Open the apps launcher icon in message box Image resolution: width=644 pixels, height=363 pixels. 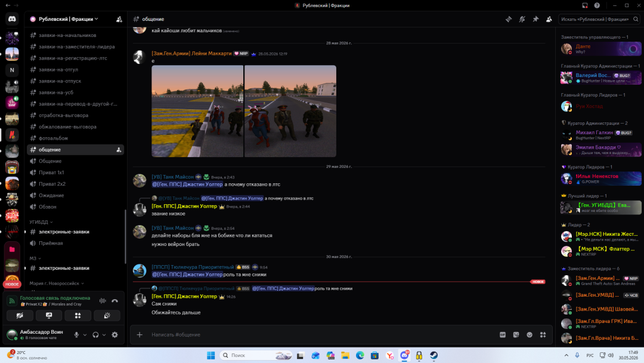[x=543, y=334]
